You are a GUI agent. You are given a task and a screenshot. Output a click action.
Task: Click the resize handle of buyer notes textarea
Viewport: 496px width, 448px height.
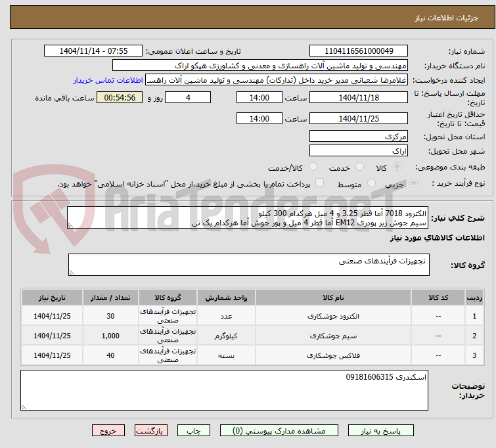pyautogui.click(x=24, y=407)
